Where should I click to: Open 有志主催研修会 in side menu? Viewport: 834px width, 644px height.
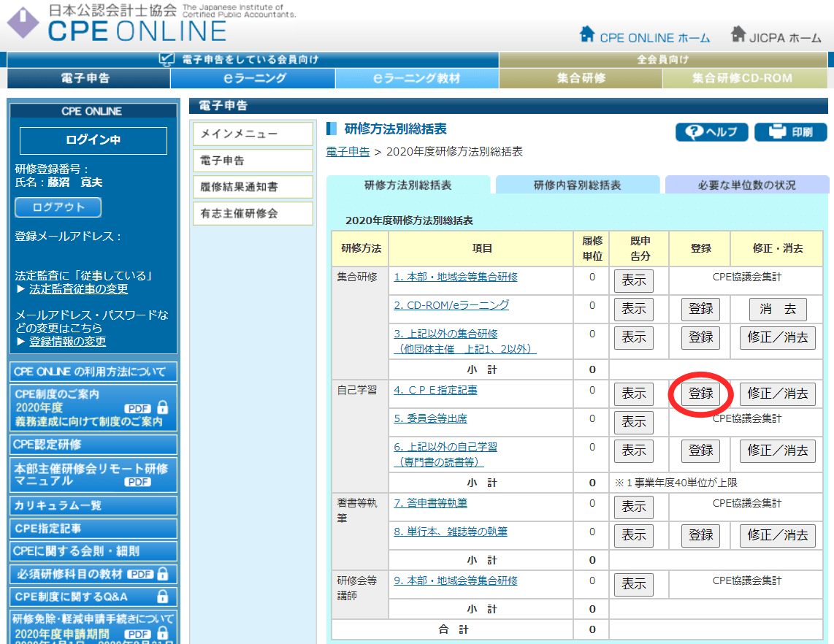[253, 214]
